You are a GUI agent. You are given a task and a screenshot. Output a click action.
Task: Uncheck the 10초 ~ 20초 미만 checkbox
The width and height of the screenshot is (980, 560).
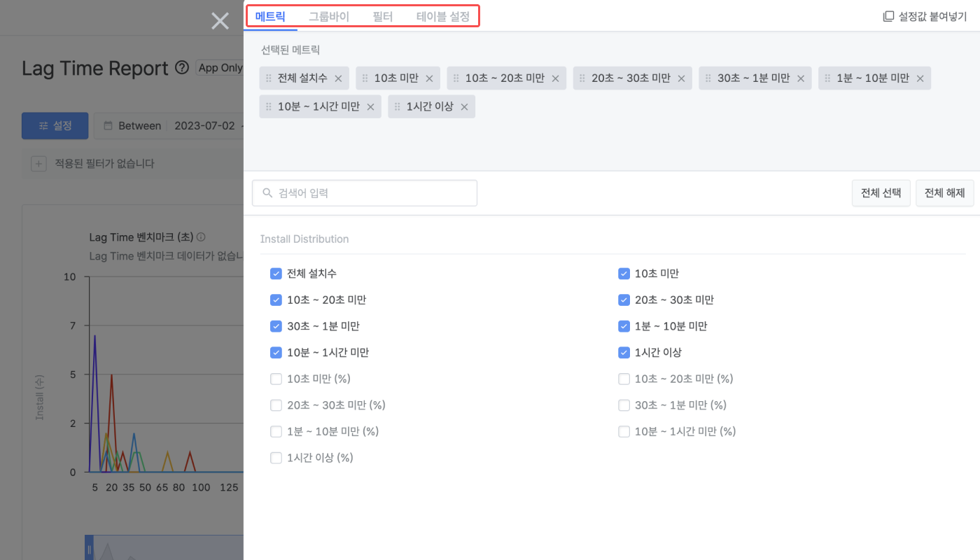276,300
